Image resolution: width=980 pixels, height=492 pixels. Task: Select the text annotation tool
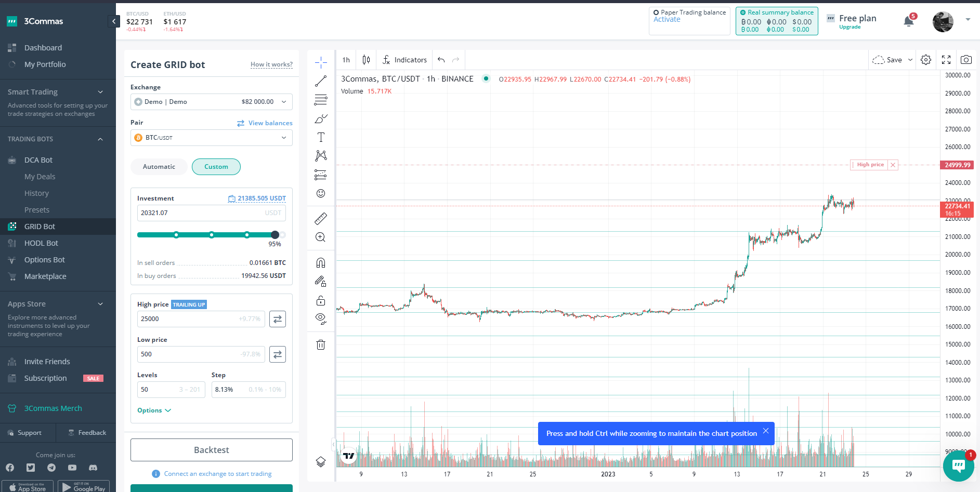click(x=321, y=137)
